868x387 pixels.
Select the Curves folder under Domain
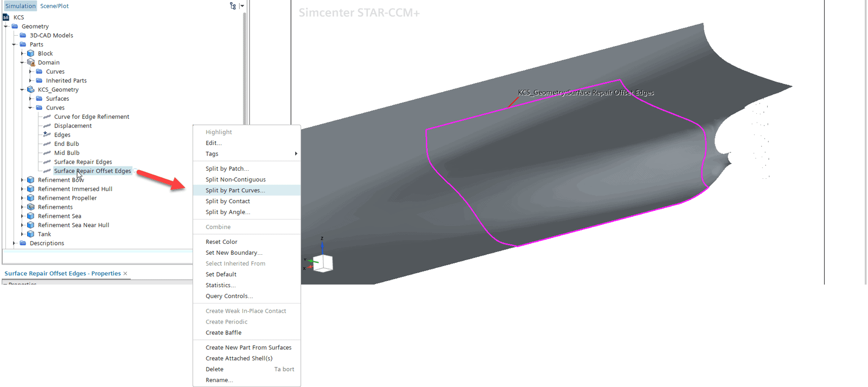55,72
